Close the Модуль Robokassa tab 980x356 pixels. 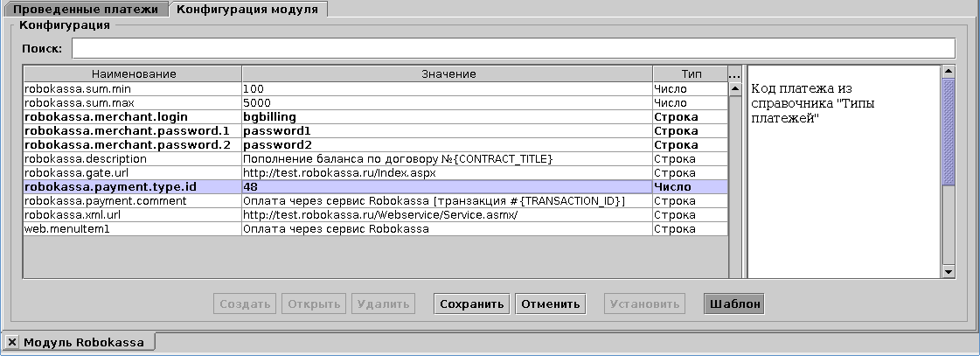coord(12,342)
